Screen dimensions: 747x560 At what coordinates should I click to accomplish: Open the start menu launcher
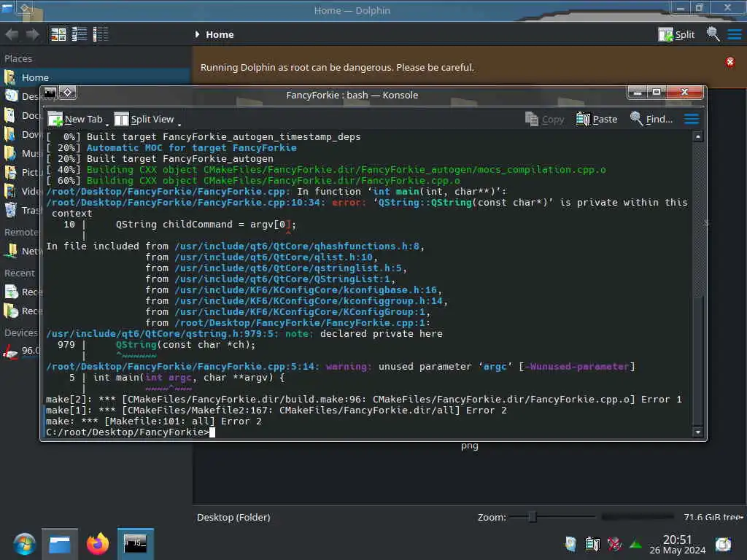pos(24,544)
